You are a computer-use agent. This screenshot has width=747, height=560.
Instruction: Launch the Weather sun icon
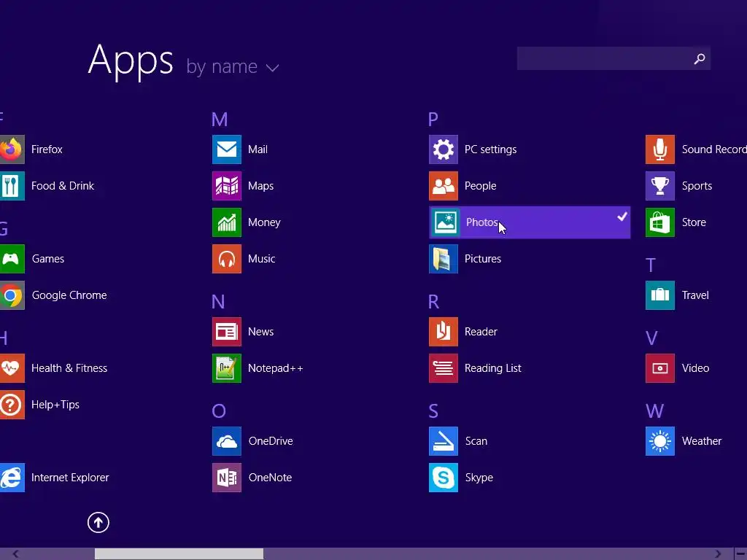[660, 441]
